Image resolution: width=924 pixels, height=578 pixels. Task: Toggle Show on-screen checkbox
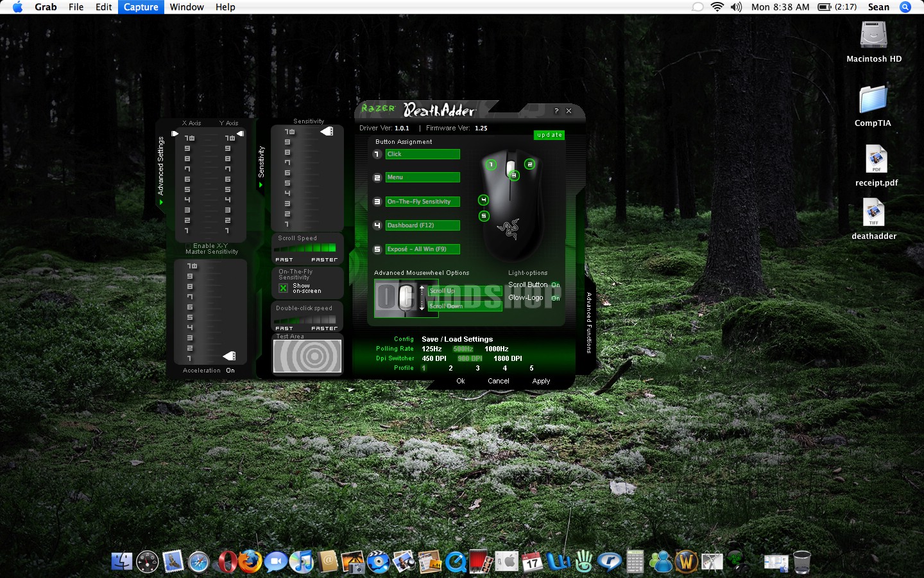[283, 288]
